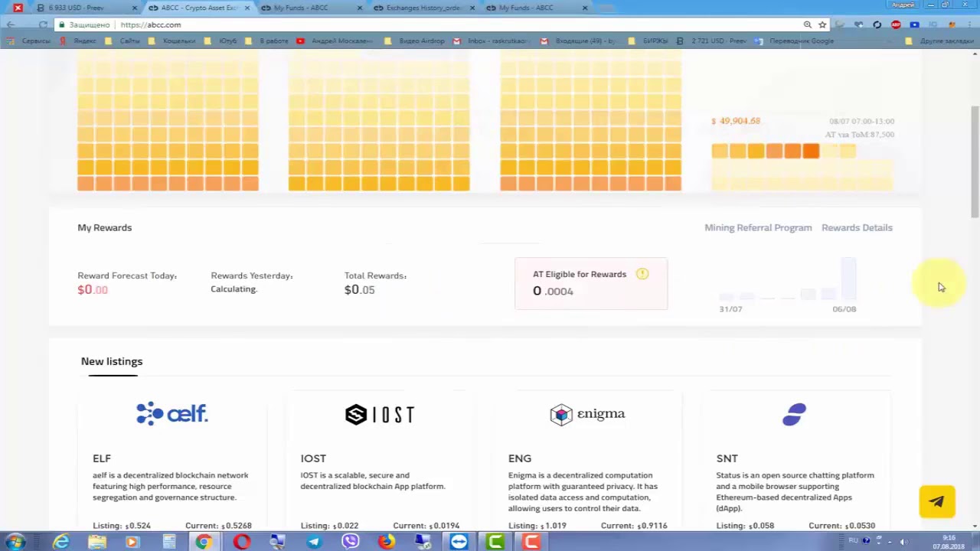Click the browser back arrow
The image size is (980, 551).
pos(11,24)
